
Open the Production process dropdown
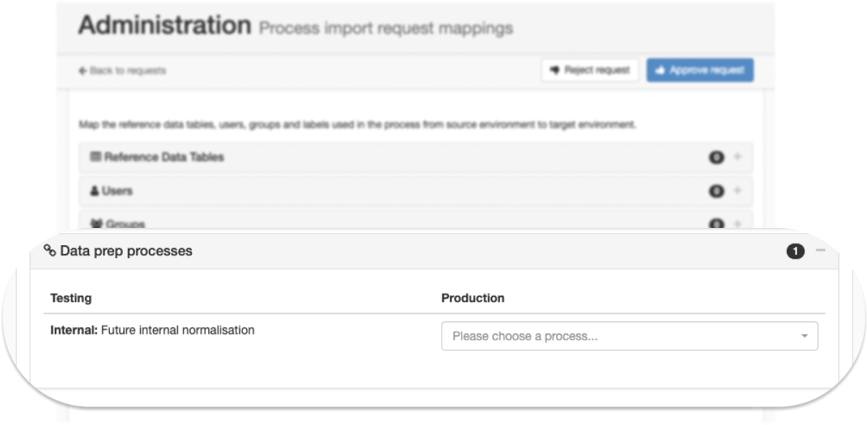pyautogui.click(x=629, y=336)
